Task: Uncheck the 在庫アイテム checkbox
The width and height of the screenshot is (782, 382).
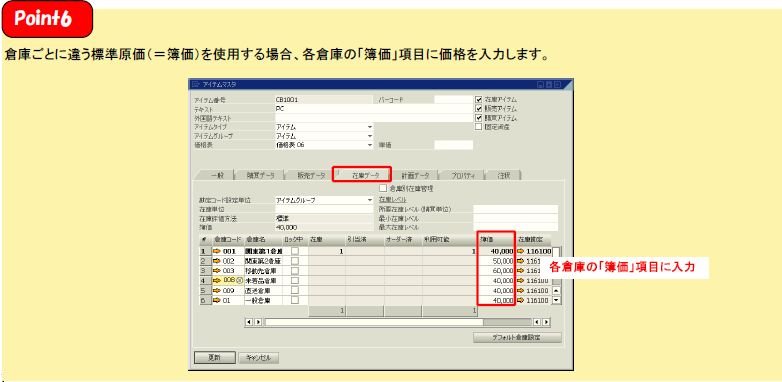Action: (479, 99)
